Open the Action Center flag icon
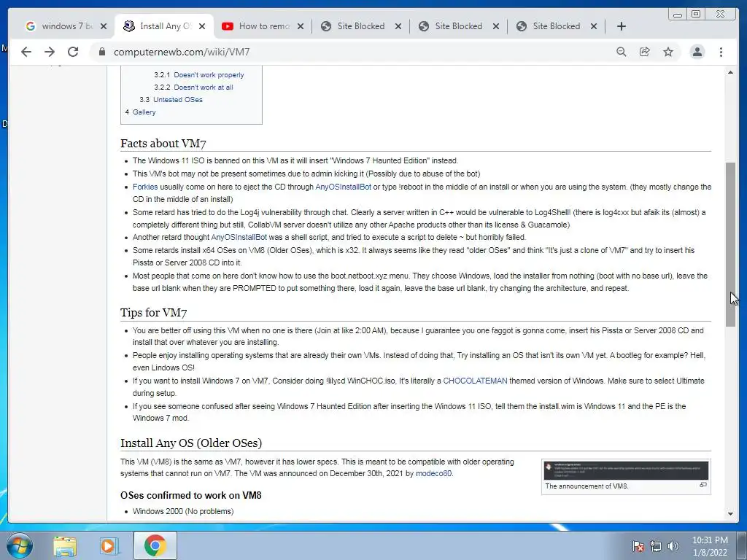The height and width of the screenshot is (560, 747). (x=638, y=546)
